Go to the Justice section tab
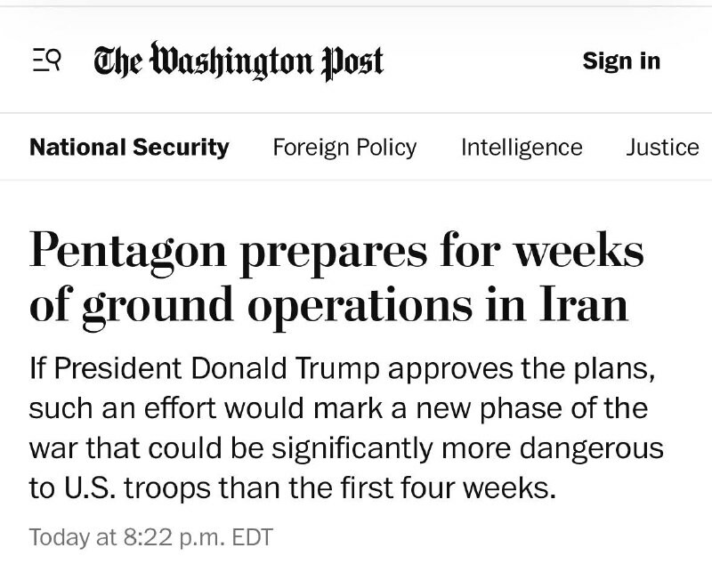 tap(662, 147)
